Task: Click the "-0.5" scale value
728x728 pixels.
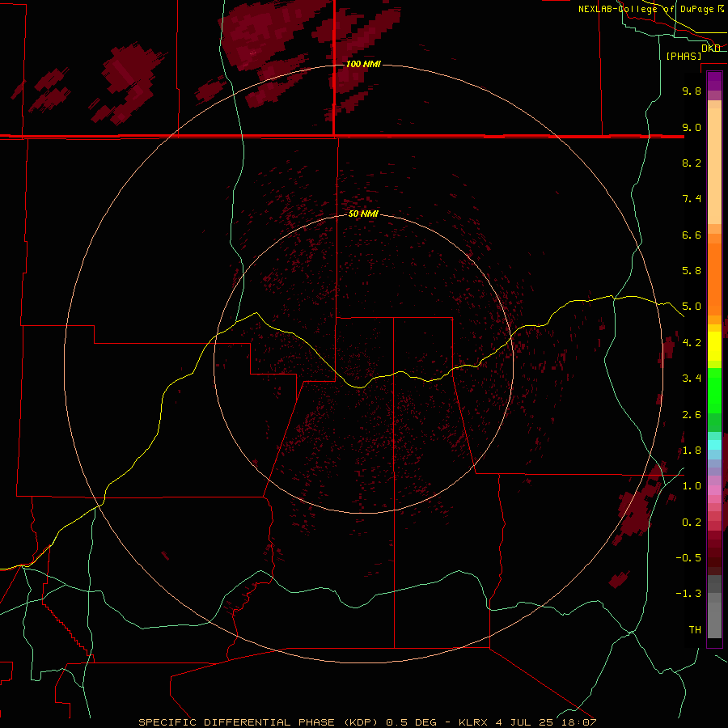Action: click(688, 558)
